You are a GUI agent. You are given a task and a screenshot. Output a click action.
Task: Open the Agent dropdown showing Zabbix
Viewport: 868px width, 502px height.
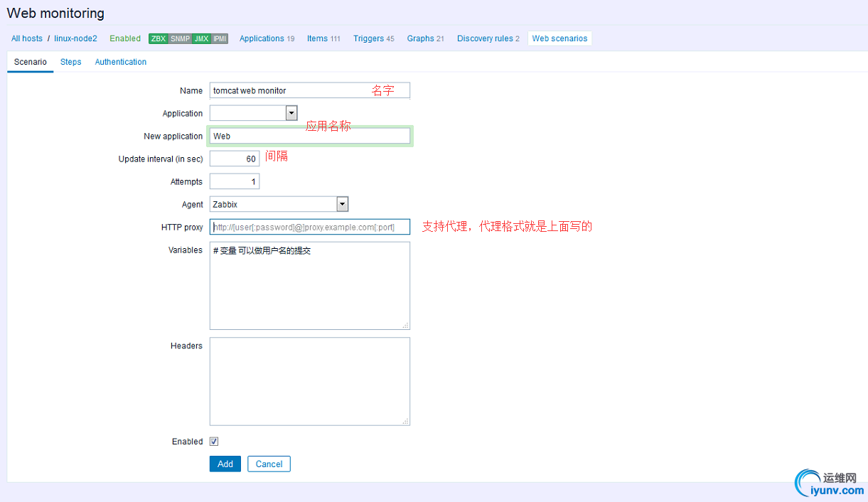[x=279, y=204]
